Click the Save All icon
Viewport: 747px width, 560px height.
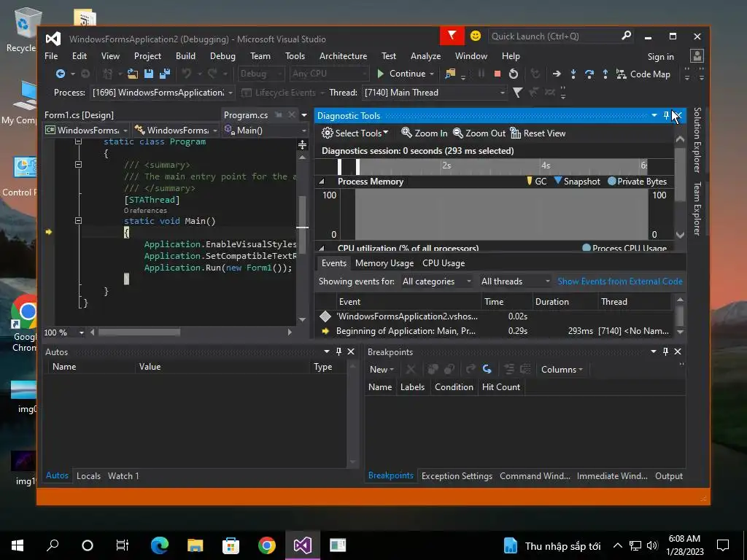point(165,74)
